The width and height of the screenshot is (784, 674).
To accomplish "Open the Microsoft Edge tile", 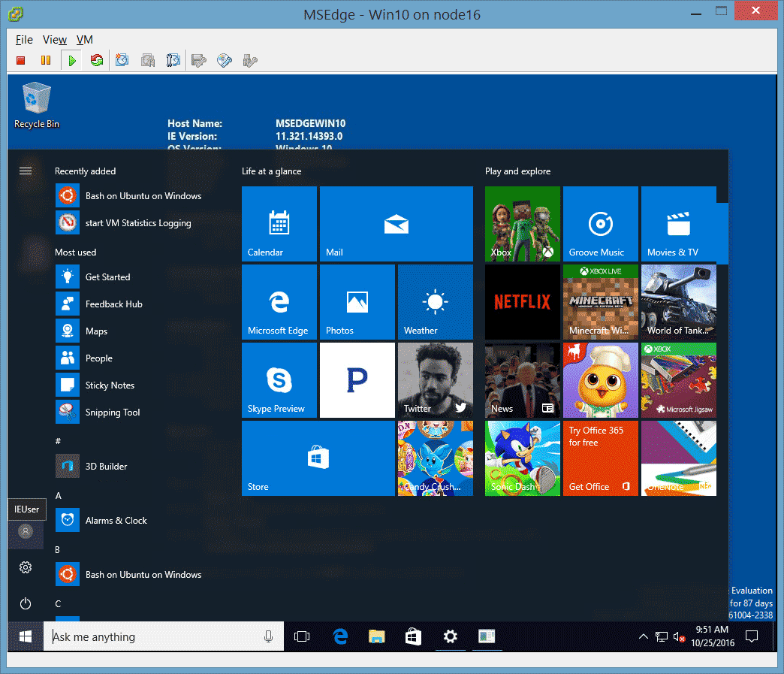I will [279, 302].
